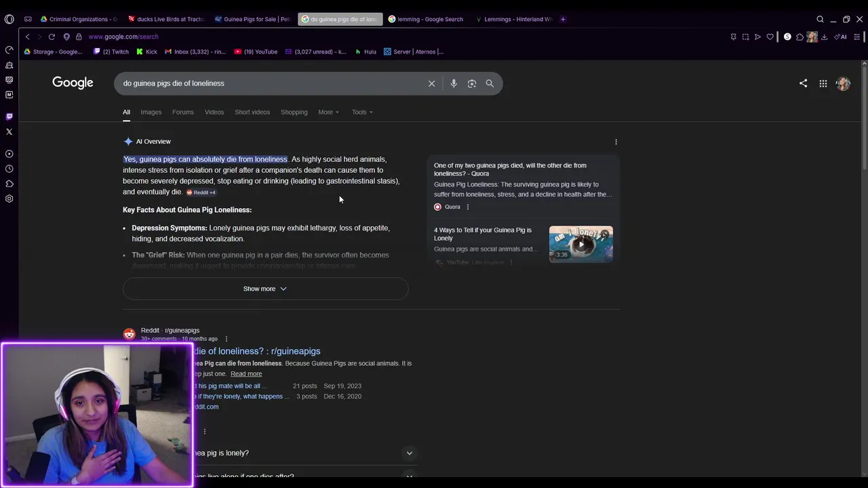
Task: Open the browser AI assistant button
Action: pyautogui.click(x=841, y=37)
